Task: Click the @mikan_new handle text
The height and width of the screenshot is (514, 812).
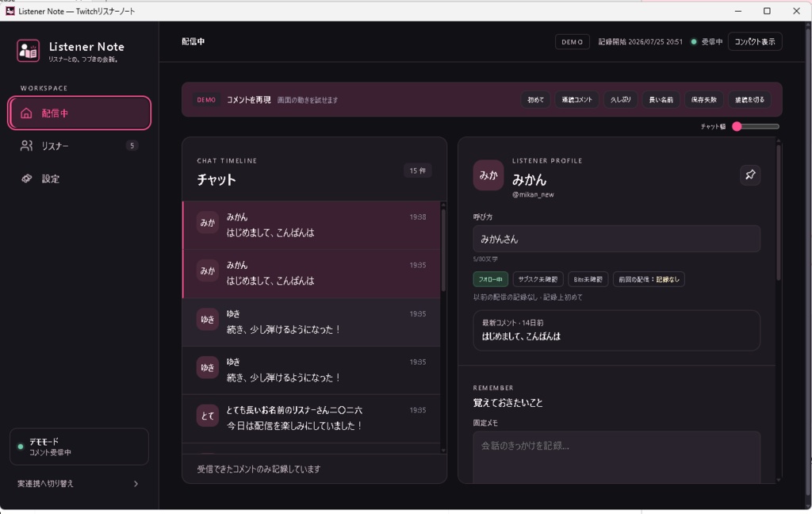Action: tap(533, 195)
